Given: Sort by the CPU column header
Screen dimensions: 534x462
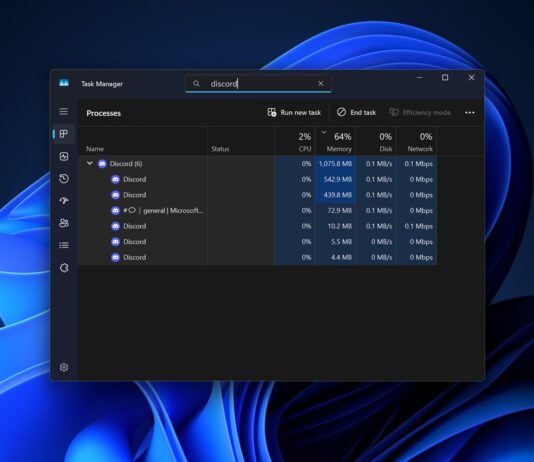Looking at the screenshot, I should coord(296,142).
